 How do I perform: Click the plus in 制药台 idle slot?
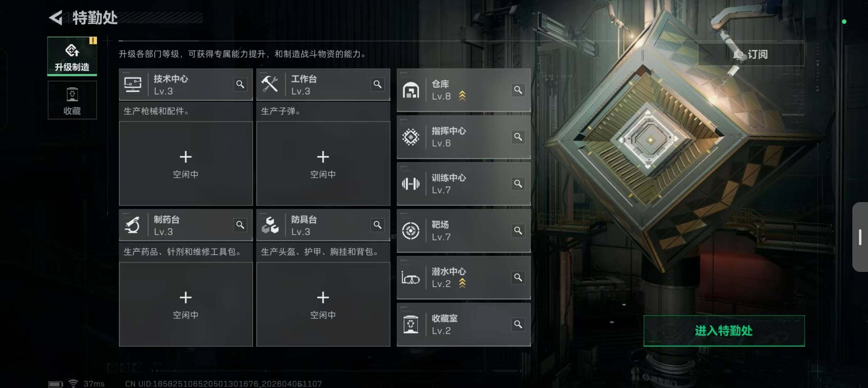[x=186, y=297]
